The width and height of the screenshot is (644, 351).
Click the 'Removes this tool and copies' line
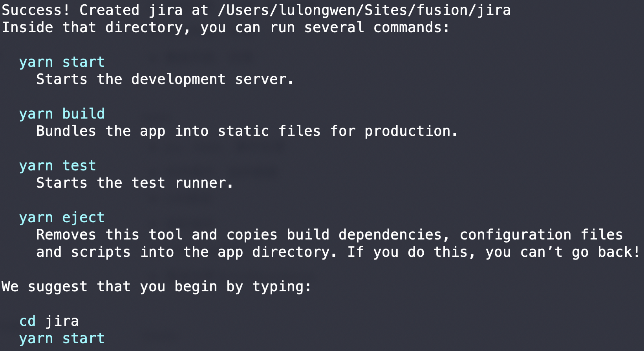[329, 235]
